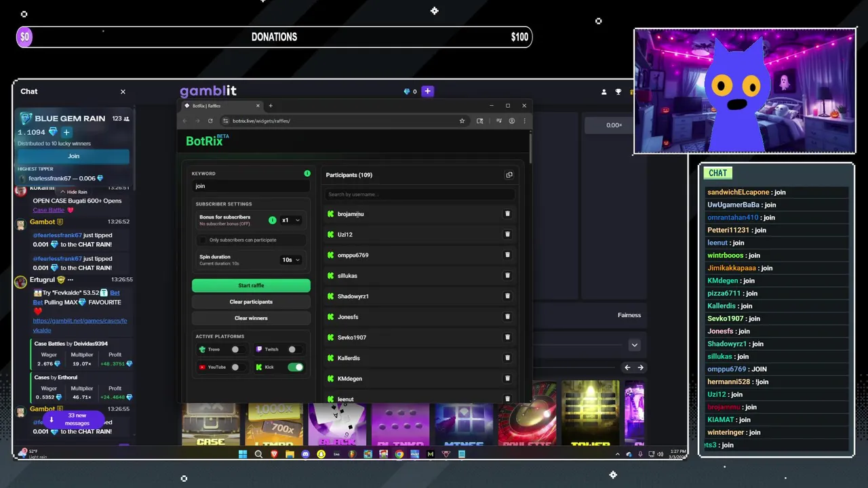Delete Jonesfs participant entry
The height and width of the screenshot is (488, 868).
pyautogui.click(x=507, y=317)
